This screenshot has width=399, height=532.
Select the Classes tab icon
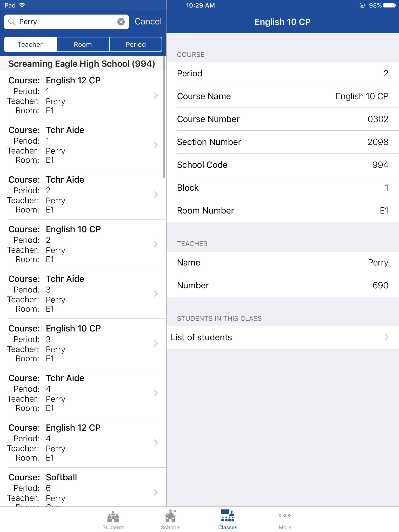228,517
